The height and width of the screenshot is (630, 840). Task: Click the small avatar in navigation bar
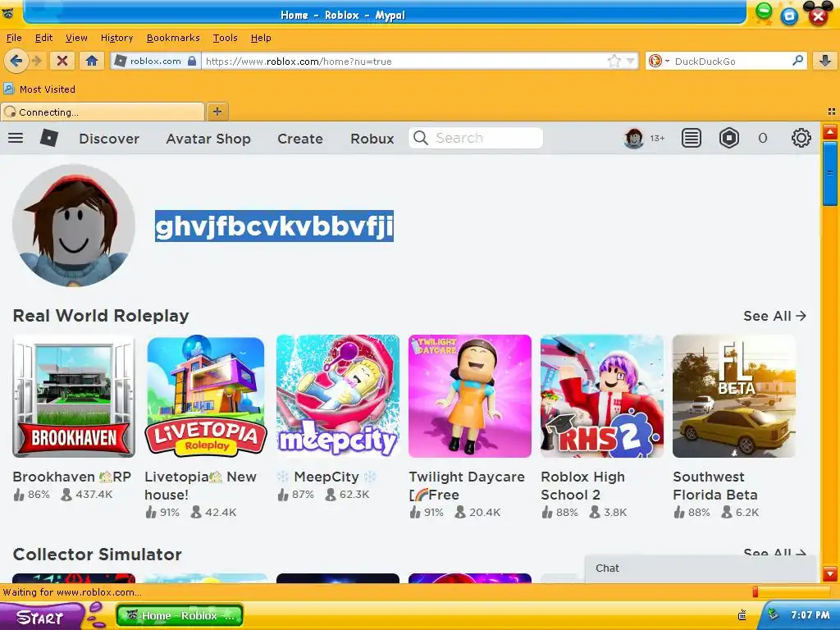(x=634, y=138)
